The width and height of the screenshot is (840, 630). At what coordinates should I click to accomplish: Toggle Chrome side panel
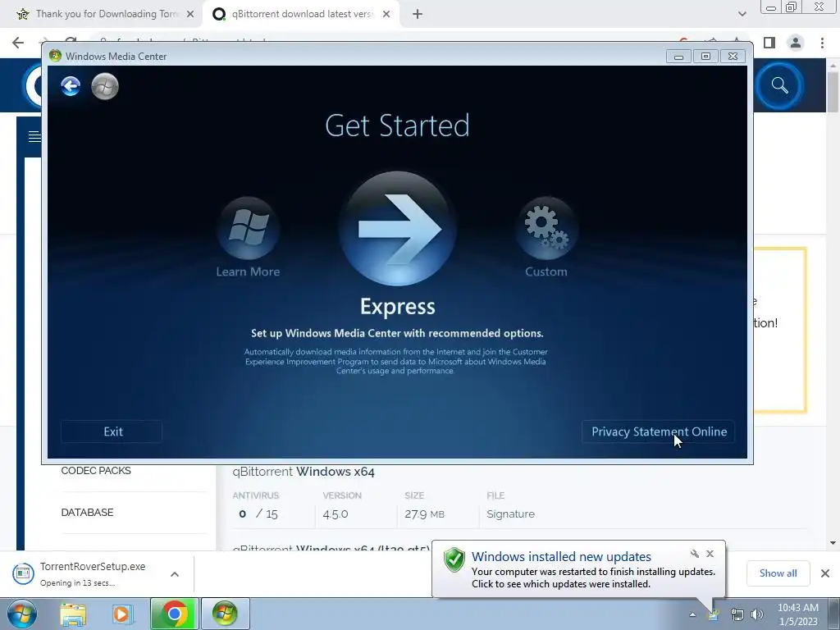pos(769,43)
